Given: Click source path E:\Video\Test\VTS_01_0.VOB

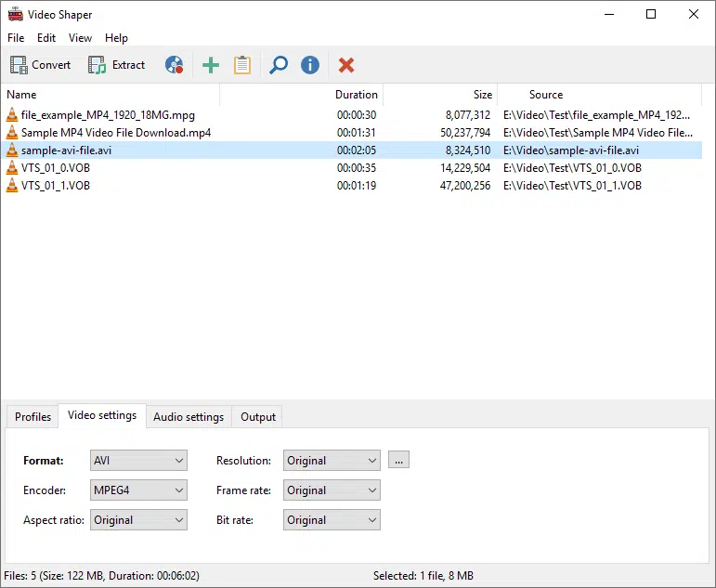Looking at the screenshot, I should click(572, 168).
